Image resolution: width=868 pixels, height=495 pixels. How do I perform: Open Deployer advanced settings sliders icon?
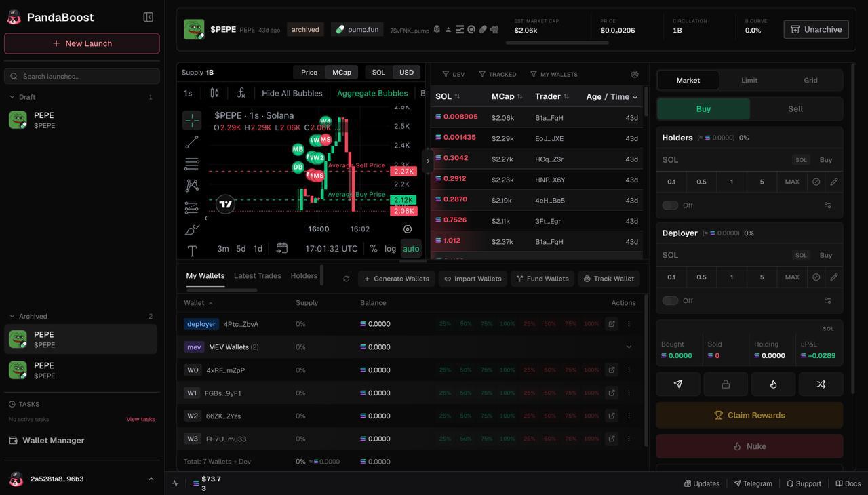point(827,300)
